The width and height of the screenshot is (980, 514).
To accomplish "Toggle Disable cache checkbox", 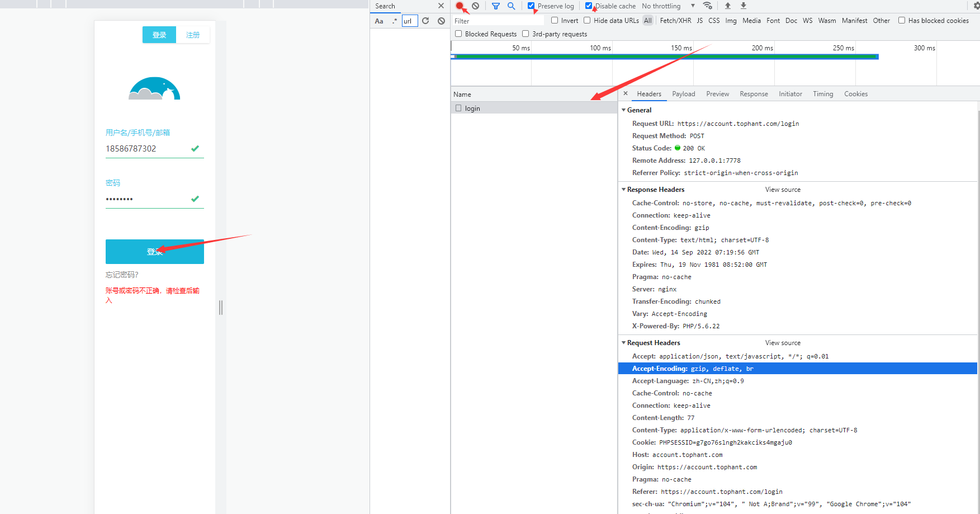I will (x=589, y=6).
